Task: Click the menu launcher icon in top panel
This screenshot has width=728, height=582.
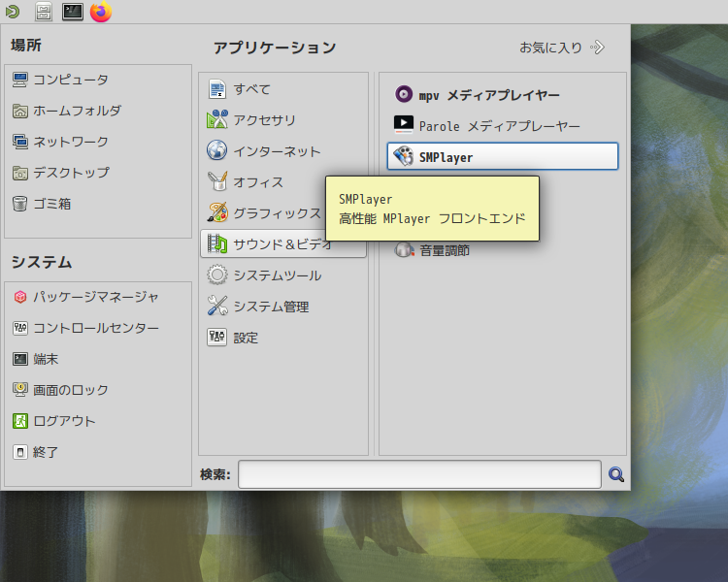Action: (13, 12)
